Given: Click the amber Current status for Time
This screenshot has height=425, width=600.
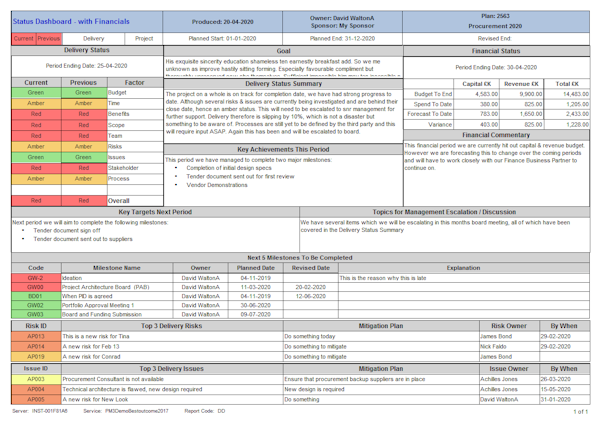Looking at the screenshot, I should point(35,103).
